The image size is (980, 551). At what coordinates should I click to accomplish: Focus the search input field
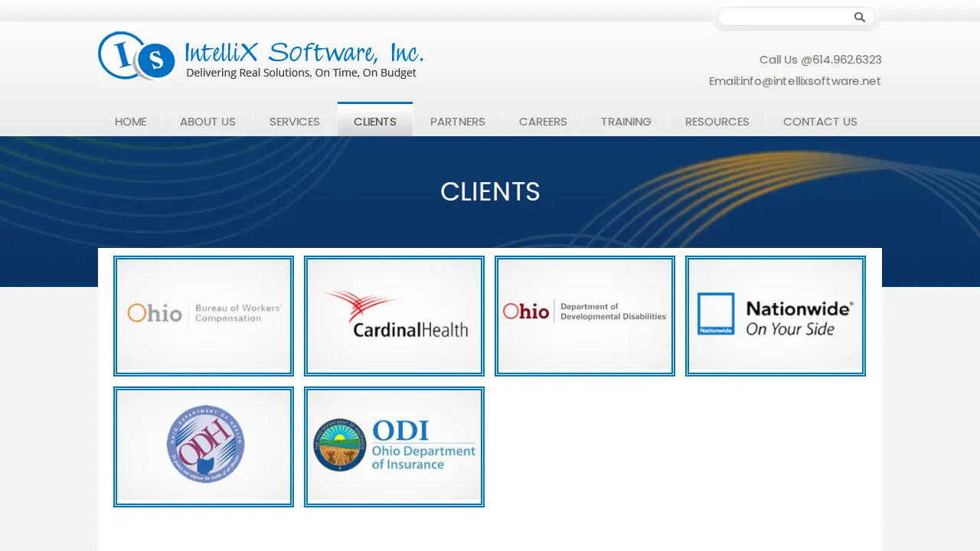pos(785,17)
